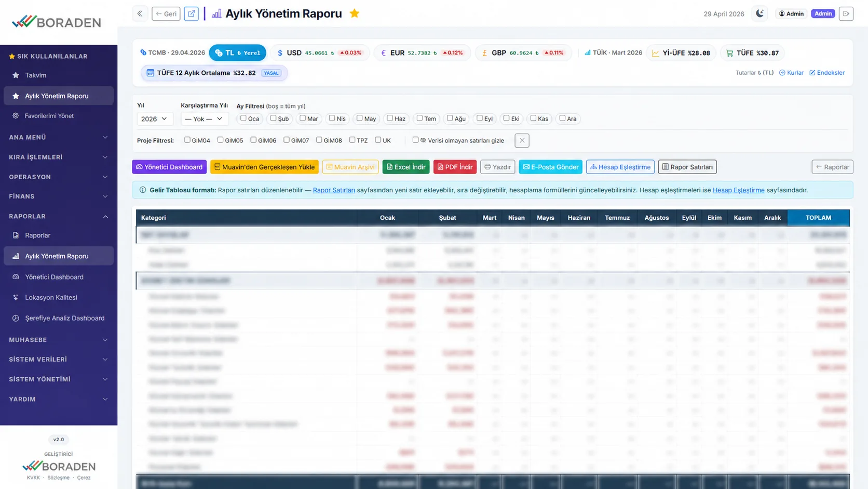Click the eye-slash icon near hide rows

pyautogui.click(x=423, y=140)
